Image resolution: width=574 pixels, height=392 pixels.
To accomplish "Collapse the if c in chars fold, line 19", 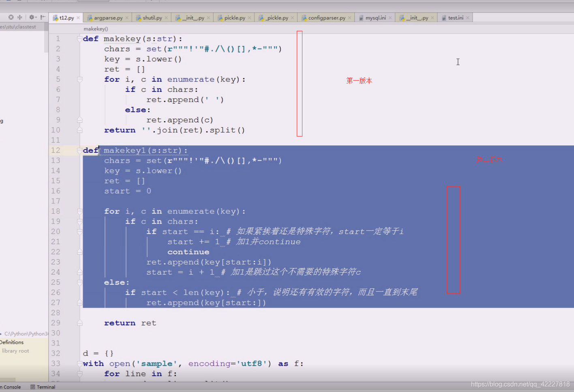I will pyautogui.click(x=80, y=222).
